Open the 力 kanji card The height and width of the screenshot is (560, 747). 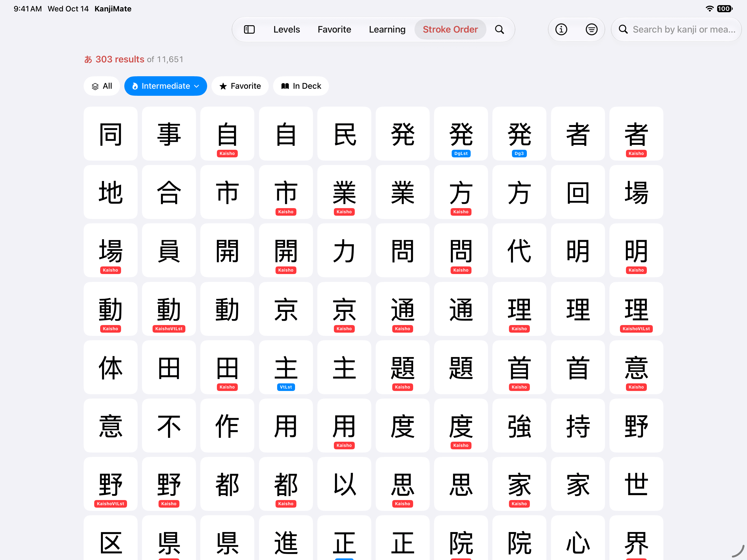point(344,250)
